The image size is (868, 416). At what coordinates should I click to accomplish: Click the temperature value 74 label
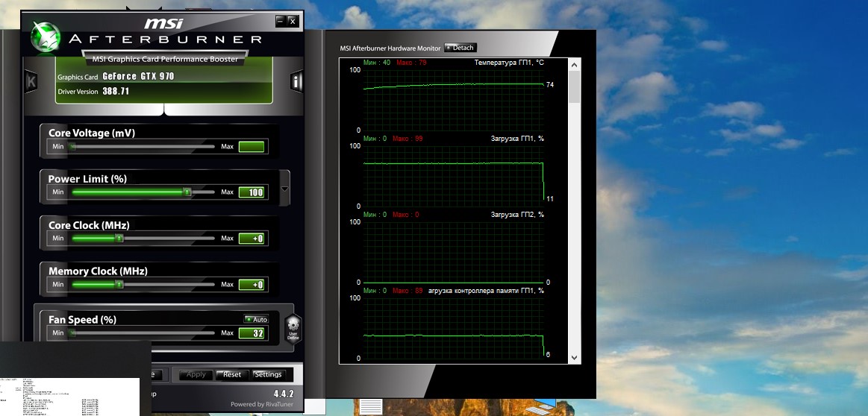click(x=550, y=85)
